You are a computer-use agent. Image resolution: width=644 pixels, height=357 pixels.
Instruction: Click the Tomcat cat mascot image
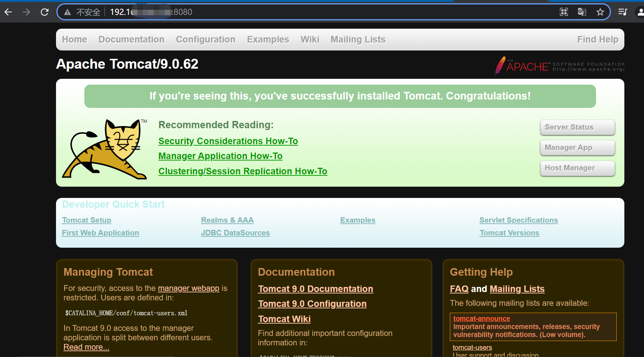105,149
